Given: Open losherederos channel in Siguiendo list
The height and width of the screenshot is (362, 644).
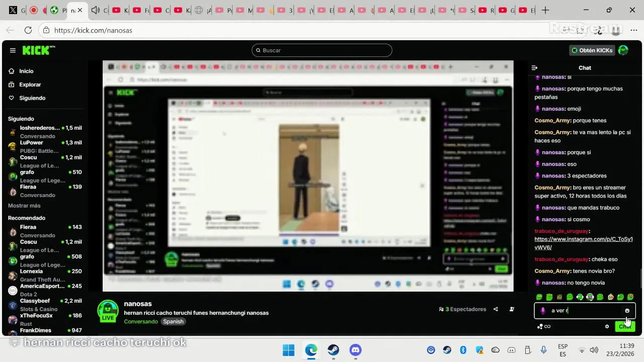Looking at the screenshot, I should pyautogui.click(x=45, y=132).
